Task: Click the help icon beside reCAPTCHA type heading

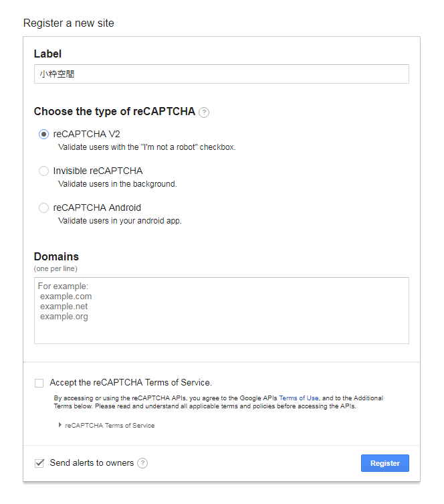Action: tap(204, 112)
